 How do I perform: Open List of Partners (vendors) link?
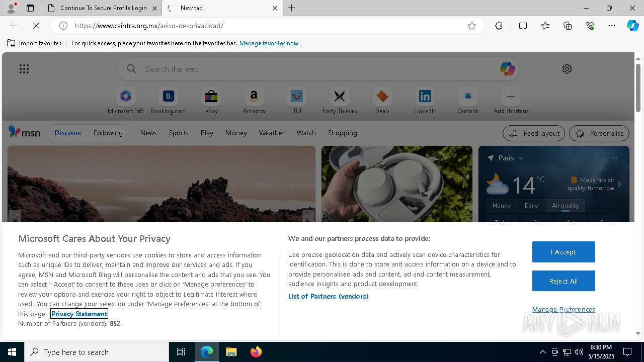(329, 296)
